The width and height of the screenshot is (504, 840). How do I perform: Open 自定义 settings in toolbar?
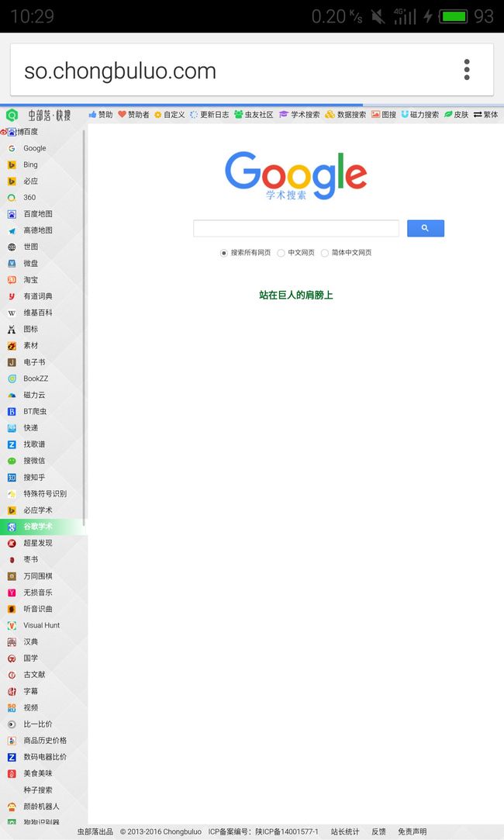coord(169,115)
